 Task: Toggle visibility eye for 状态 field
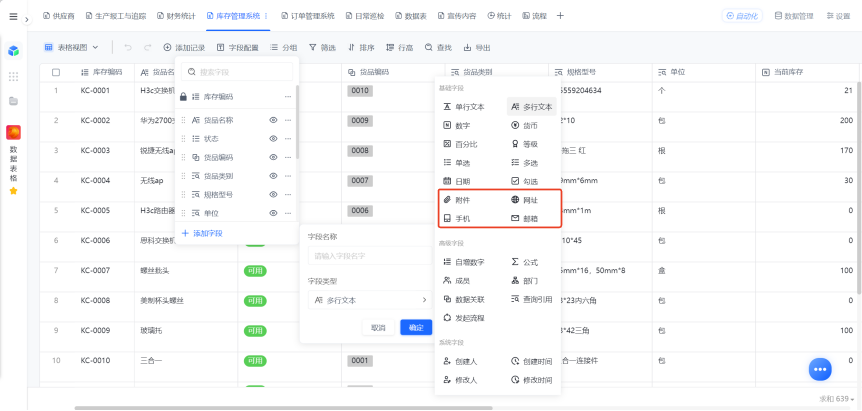click(x=273, y=139)
